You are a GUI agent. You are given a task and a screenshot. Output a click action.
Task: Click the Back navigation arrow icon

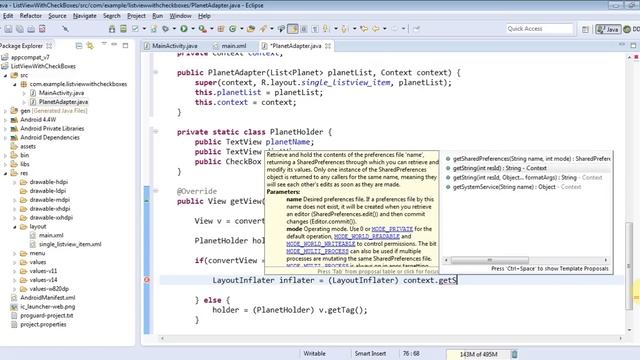(x=375, y=29)
